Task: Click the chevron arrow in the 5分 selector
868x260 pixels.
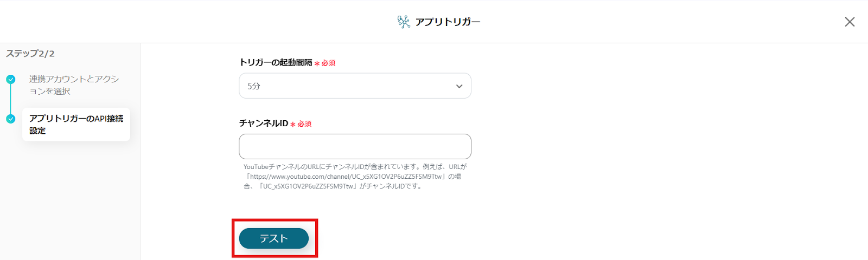Action: [x=459, y=86]
